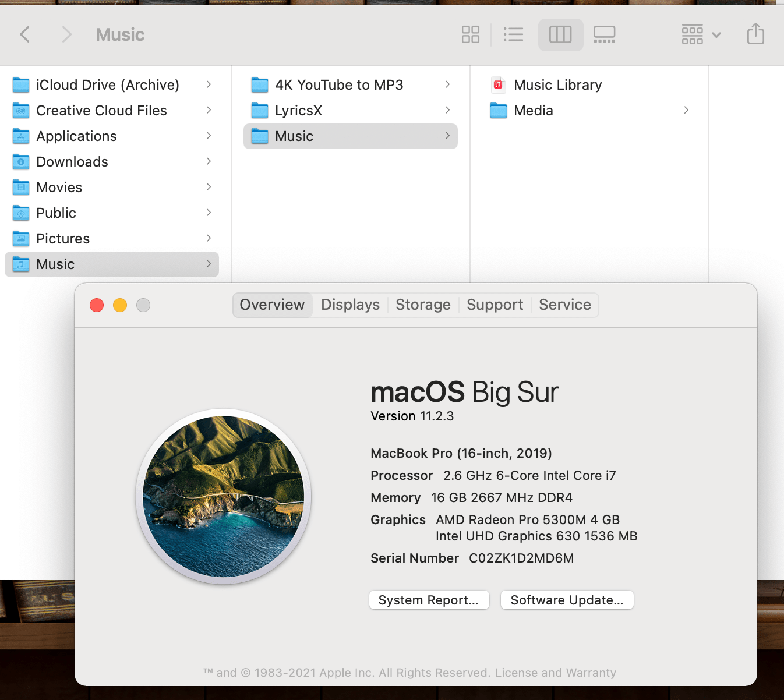Viewport: 784px width, 700px height.
Task: Expand the 4K YouTube to MP3 chevron
Action: (447, 84)
